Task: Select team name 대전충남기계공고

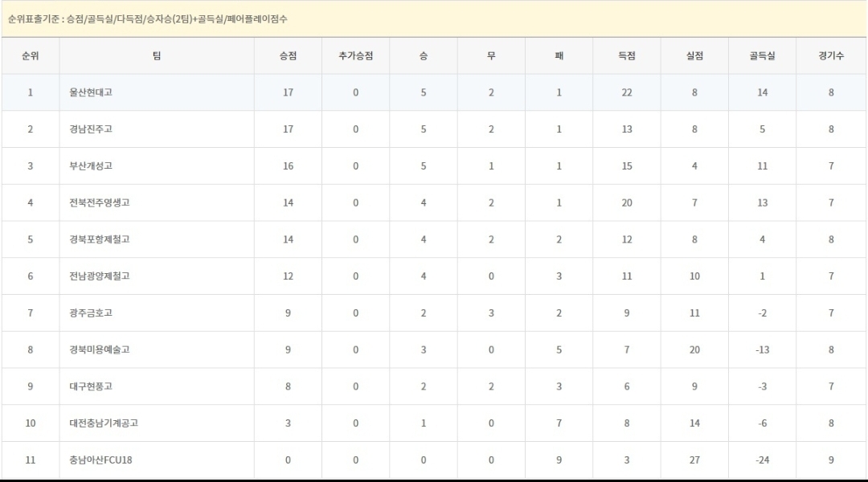Action: [x=104, y=423]
